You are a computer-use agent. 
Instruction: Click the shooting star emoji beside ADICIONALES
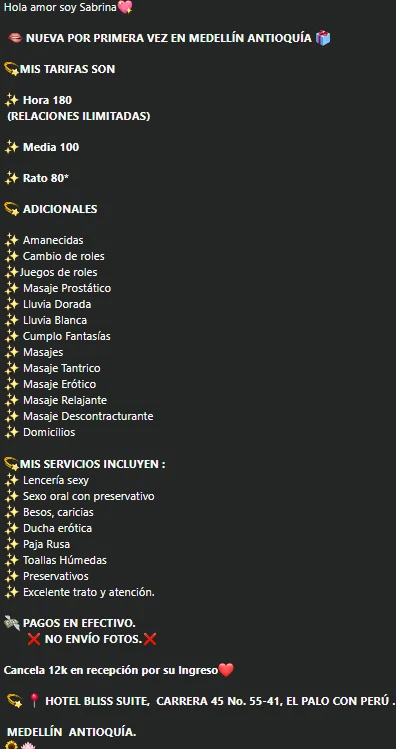point(11,209)
